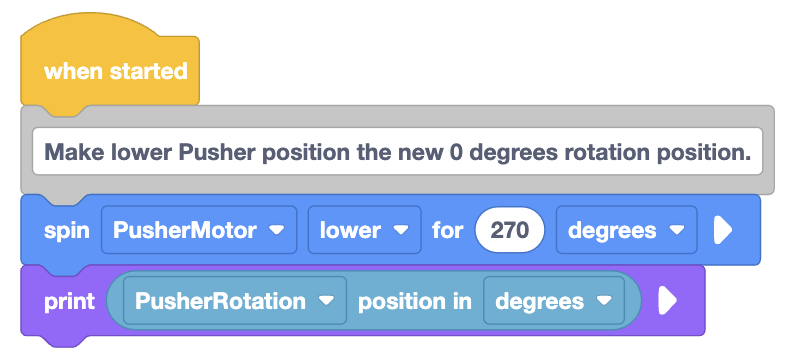This screenshot has width=790, height=364.
Task: Click the 270 value input oval
Action: pos(509,230)
